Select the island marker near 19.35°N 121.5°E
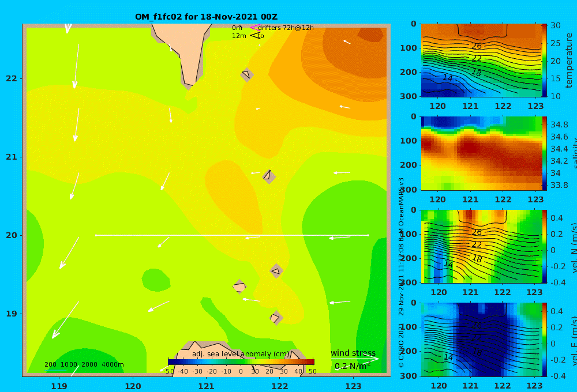Viewport: 577px width, 392px height. coord(239,287)
